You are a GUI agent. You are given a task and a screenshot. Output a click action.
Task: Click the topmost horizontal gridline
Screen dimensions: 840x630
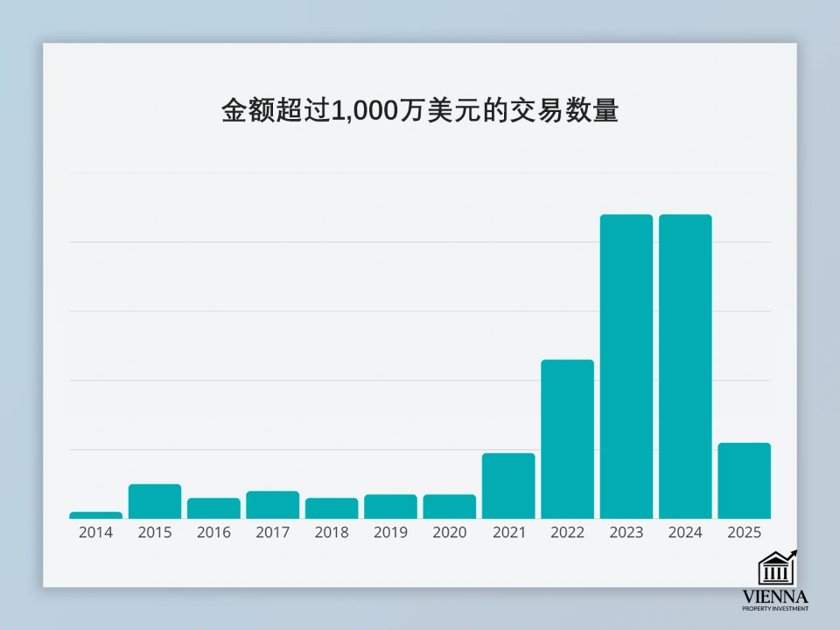pyautogui.click(x=420, y=171)
